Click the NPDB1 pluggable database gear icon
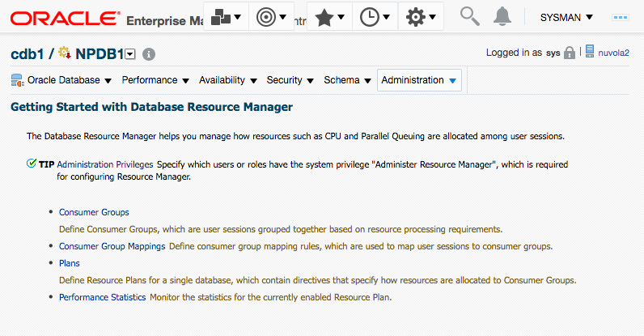This screenshot has height=336, width=644. click(x=65, y=53)
